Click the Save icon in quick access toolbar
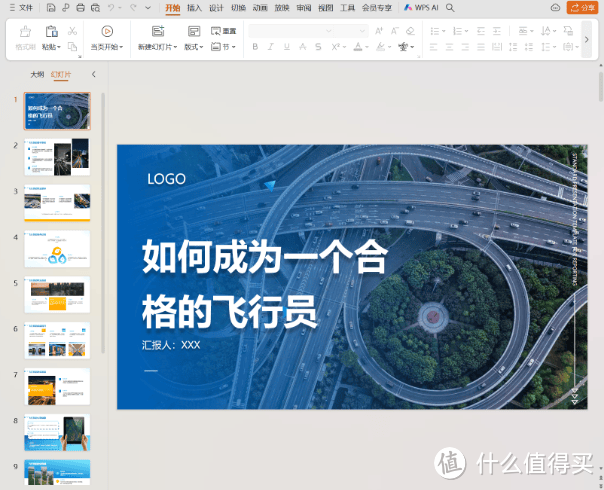Viewport: 604px width, 490px height. click(51, 8)
